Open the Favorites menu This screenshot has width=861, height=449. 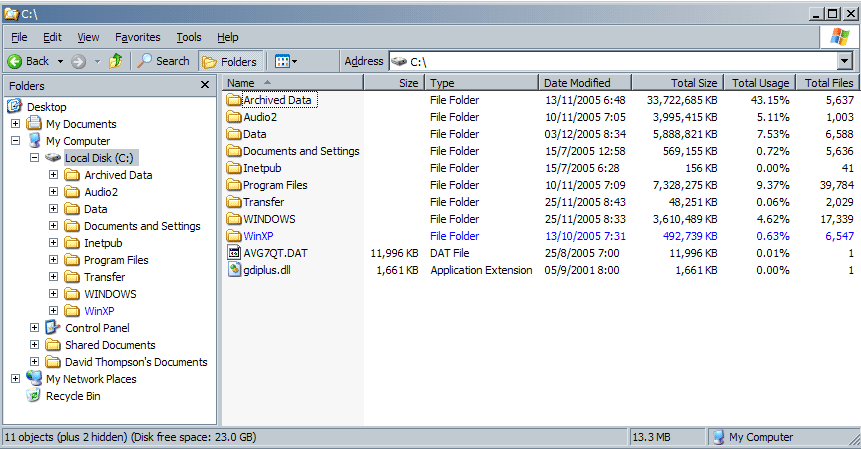(137, 37)
